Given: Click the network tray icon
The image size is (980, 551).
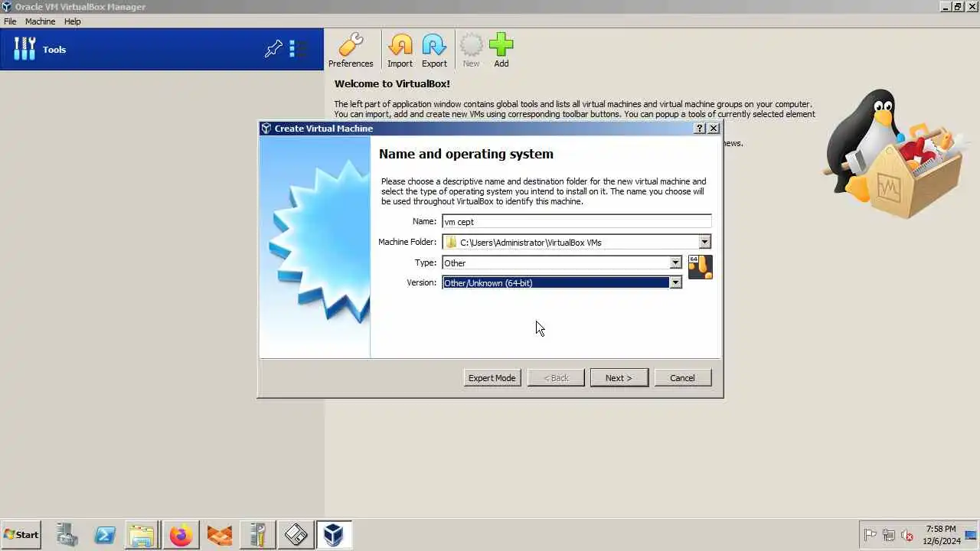Looking at the screenshot, I should click(x=889, y=535).
